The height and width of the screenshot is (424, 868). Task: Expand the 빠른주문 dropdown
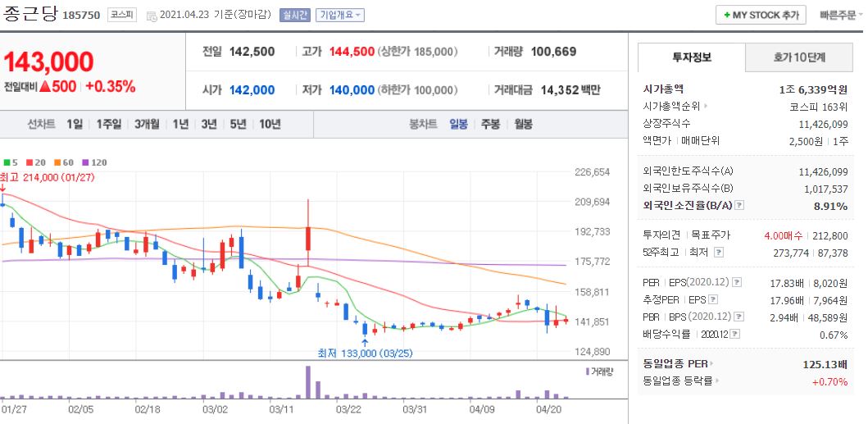pos(842,15)
